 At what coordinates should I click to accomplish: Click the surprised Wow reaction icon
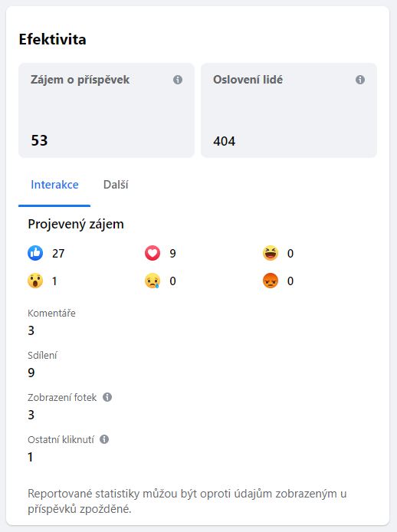point(35,281)
